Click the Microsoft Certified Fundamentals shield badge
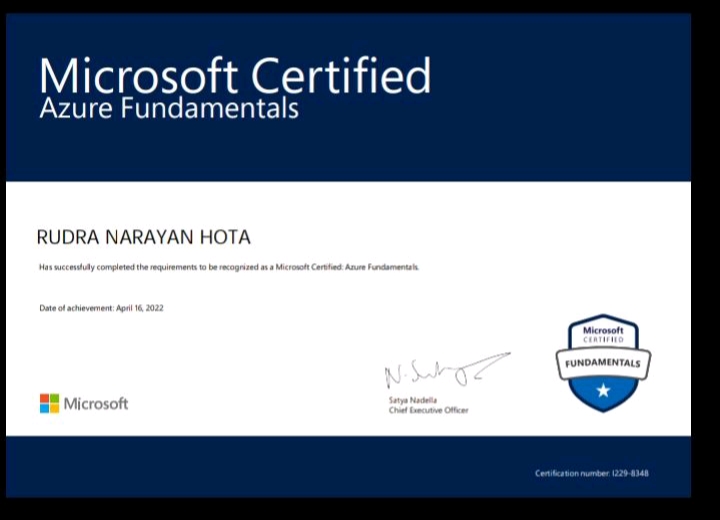 click(603, 363)
